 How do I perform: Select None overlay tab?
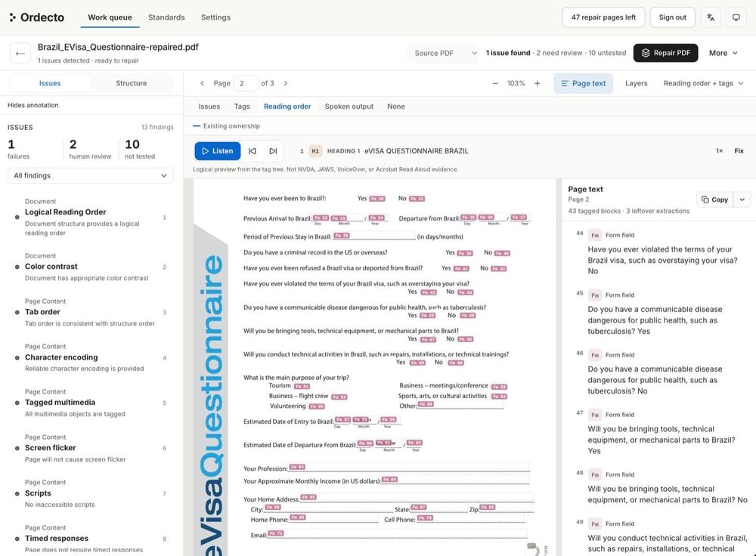coord(396,107)
